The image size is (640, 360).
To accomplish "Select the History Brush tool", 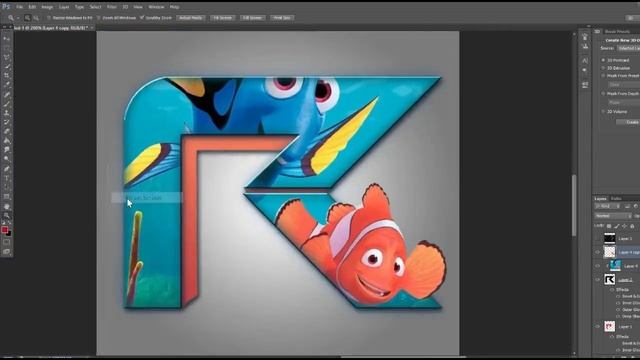I will coord(7,122).
